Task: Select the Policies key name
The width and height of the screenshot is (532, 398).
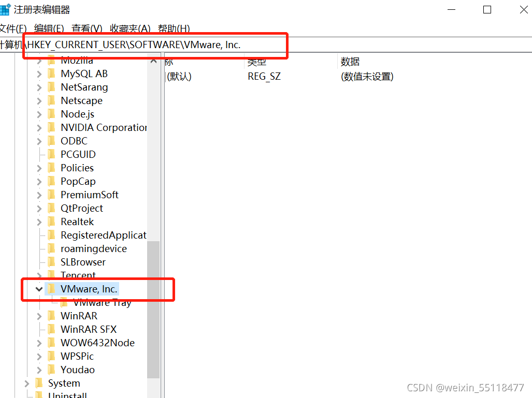Action: (77, 168)
